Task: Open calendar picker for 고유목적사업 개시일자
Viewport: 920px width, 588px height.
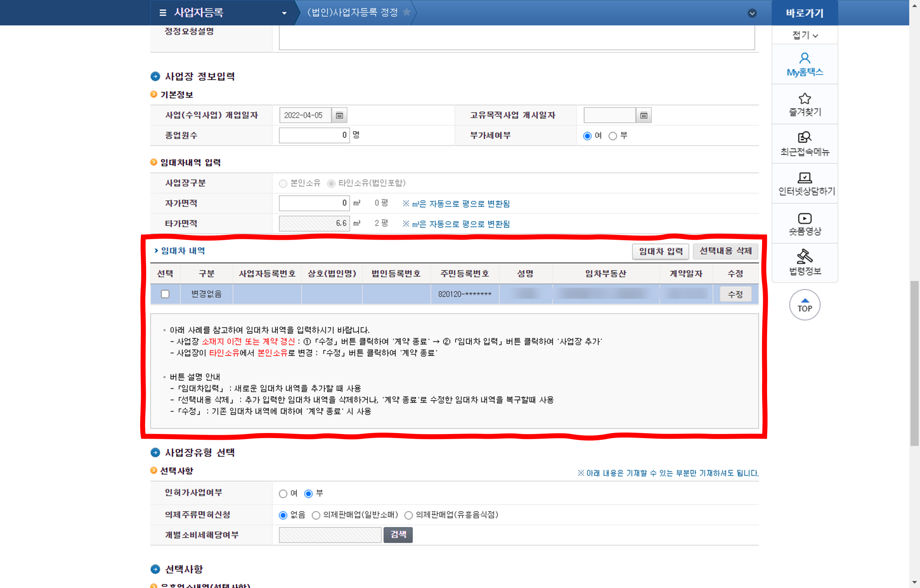Action: click(643, 115)
